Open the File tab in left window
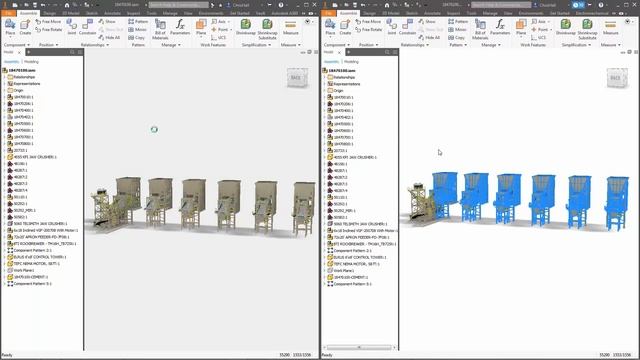Viewport: 640px width, 360px height. (x=8, y=13)
